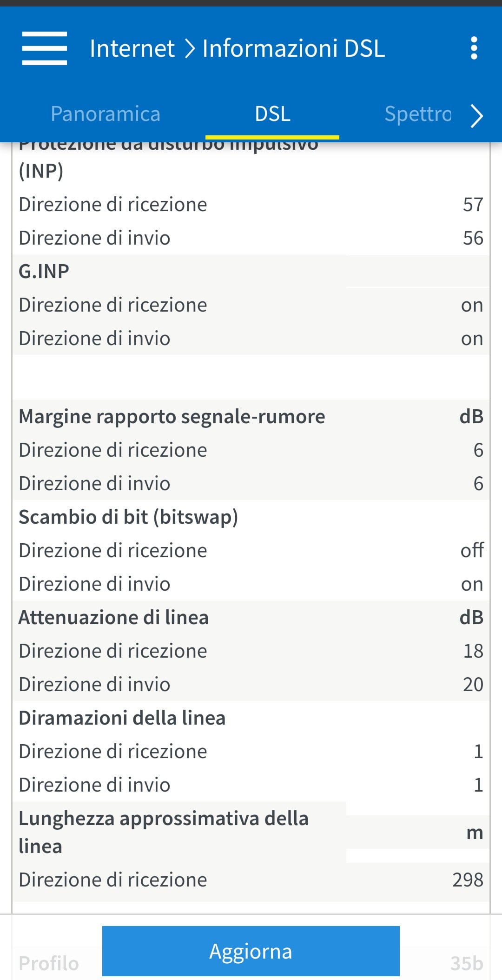Image resolution: width=502 pixels, height=980 pixels.
Task: Click the INP reception value 57
Action: click(x=473, y=204)
